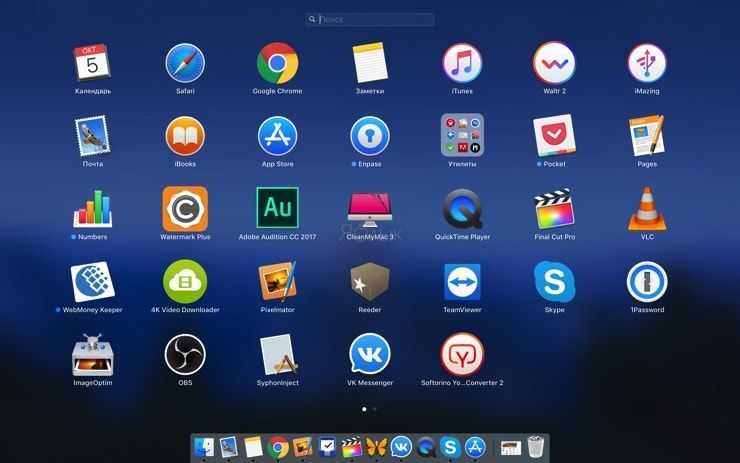Open VK Messenger in the Launchpad grid
Image resolution: width=740 pixels, height=463 pixels.
tap(370, 355)
